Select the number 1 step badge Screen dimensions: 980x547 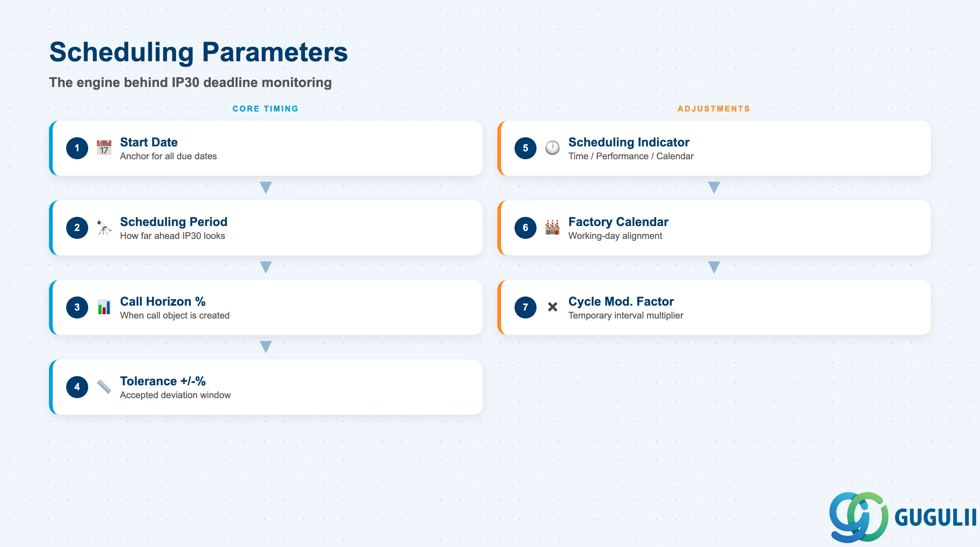(x=77, y=148)
